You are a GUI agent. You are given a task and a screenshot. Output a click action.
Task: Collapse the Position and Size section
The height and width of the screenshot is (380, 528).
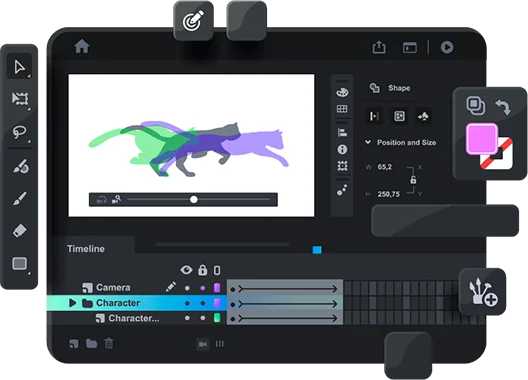(x=368, y=142)
